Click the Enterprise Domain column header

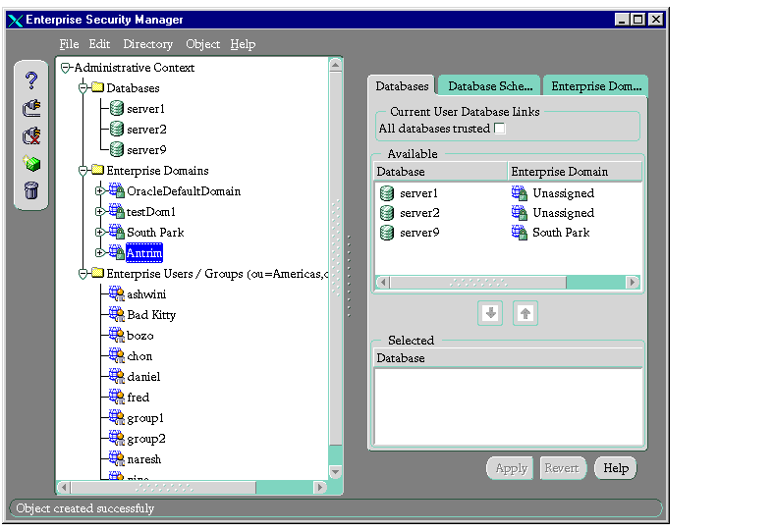pos(574,172)
